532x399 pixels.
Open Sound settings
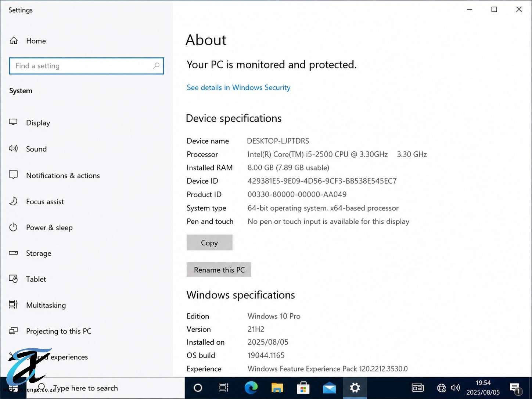point(28,149)
